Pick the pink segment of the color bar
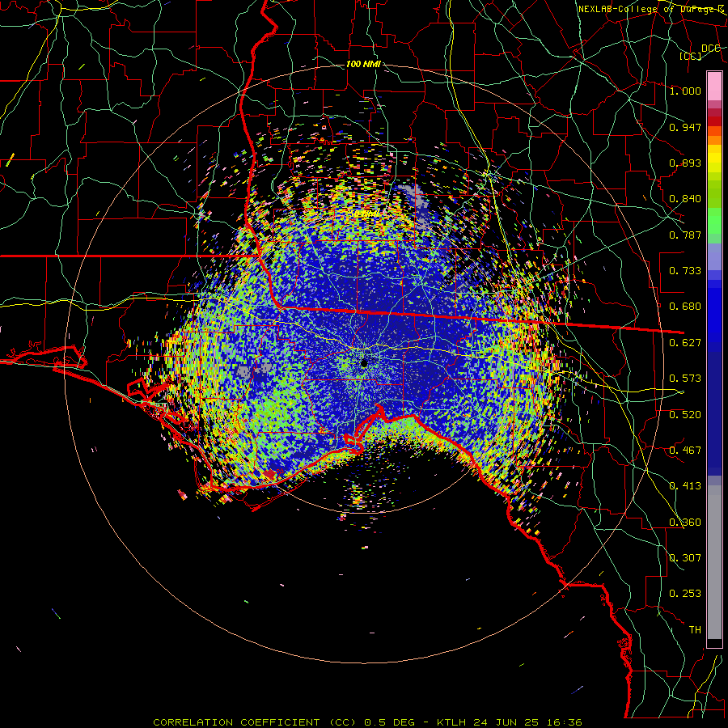The height and width of the screenshot is (728, 728). [714, 87]
